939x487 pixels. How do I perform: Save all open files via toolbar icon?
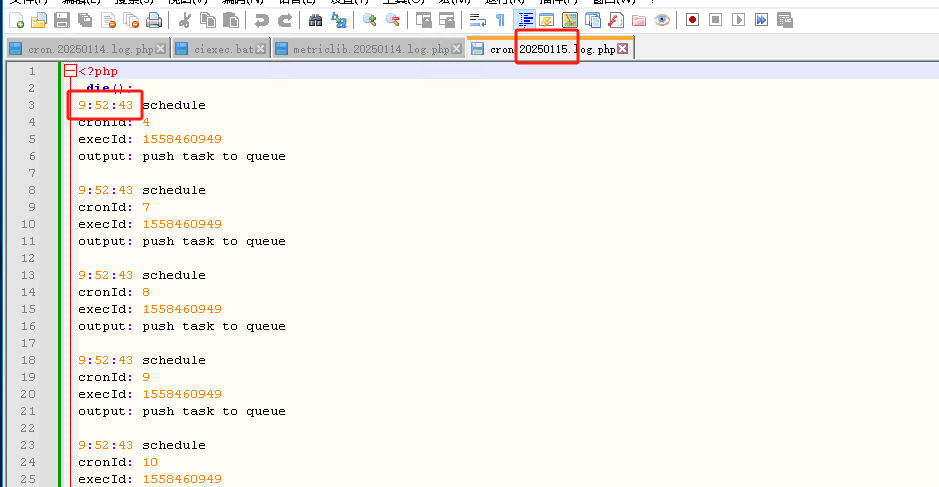(x=85, y=20)
